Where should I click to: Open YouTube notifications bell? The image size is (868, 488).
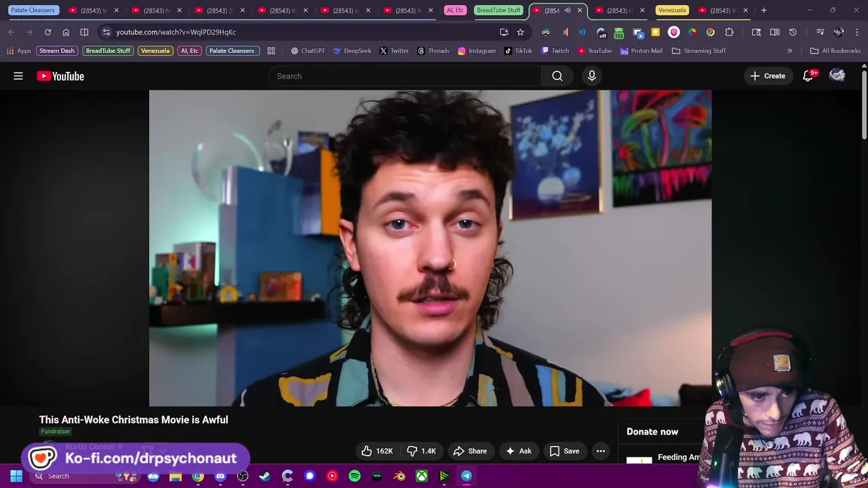coord(808,76)
